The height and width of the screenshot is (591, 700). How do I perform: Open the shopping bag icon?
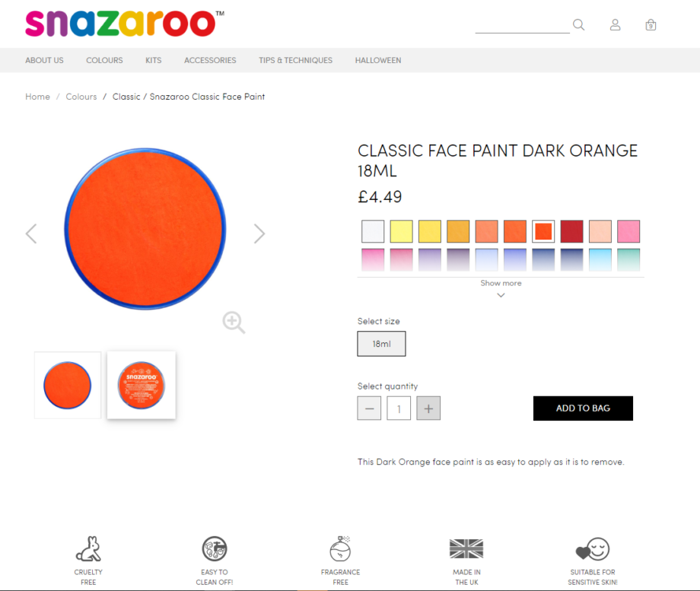[651, 25]
